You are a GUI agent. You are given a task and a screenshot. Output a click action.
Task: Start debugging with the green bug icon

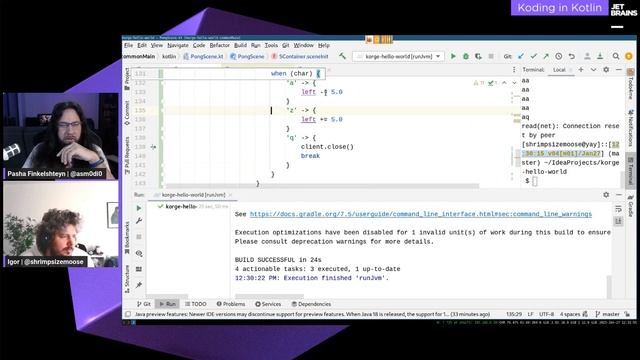click(x=466, y=56)
